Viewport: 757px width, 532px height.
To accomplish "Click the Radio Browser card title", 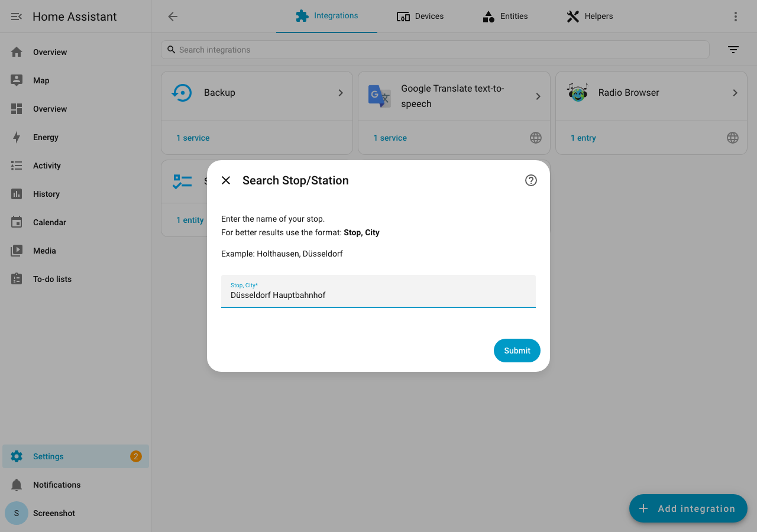I will point(629,93).
